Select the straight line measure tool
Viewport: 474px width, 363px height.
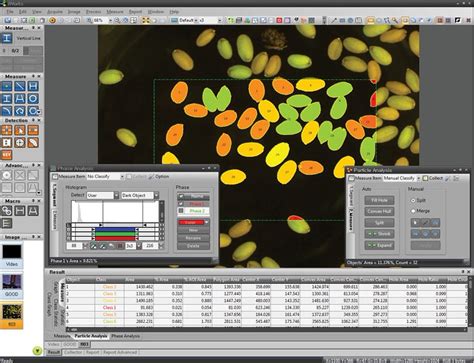[20, 86]
